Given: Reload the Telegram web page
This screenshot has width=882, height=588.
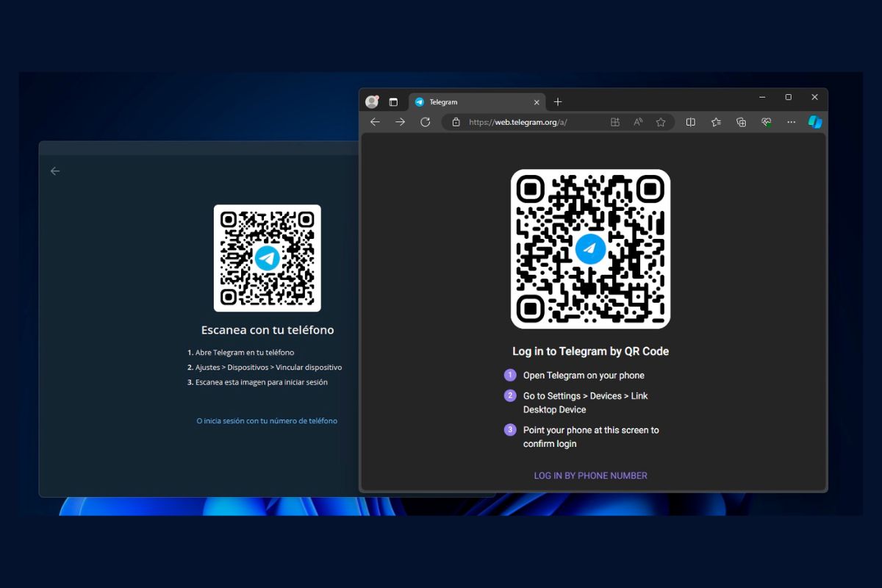Looking at the screenshot, I should click(425, 123).
